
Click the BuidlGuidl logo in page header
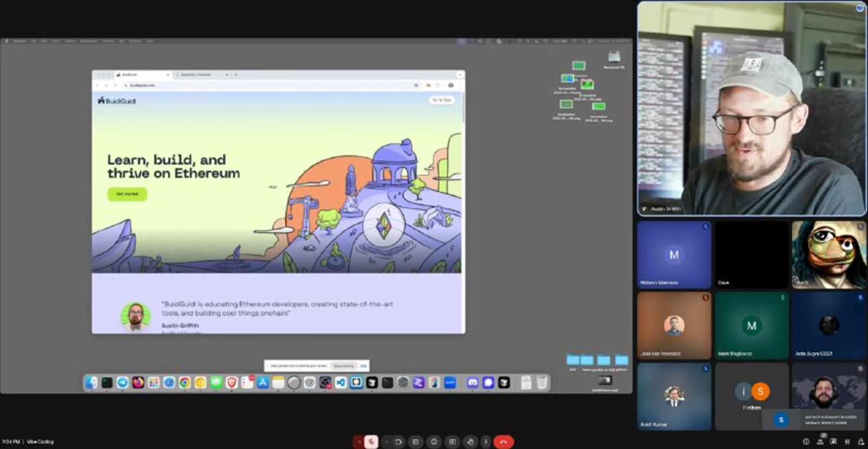[117, 101]
